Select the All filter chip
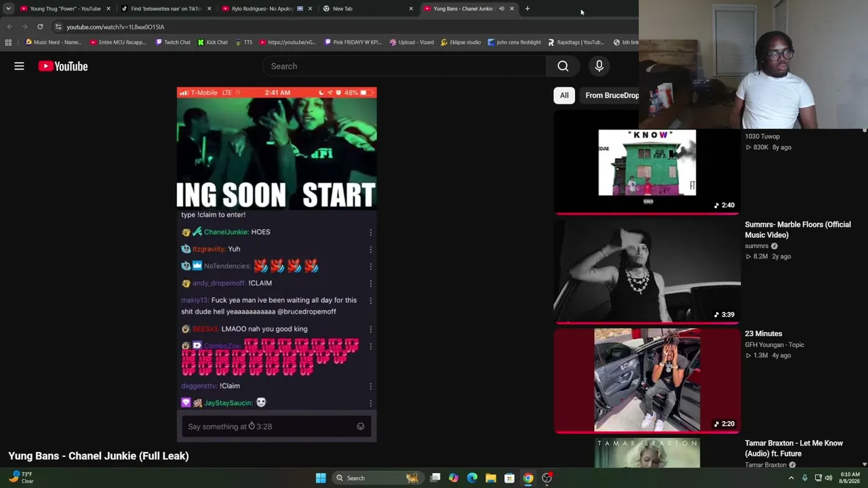 (x=564, y=96)
